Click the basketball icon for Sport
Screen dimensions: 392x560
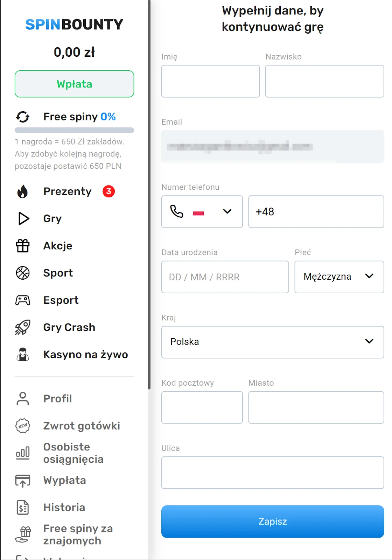tap(23, 273)
